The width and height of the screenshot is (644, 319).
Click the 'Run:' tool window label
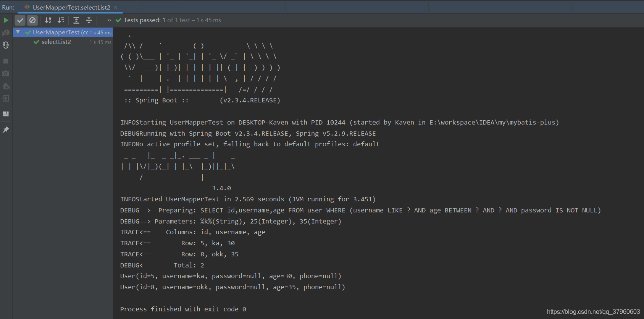click(x=8, y=7)
